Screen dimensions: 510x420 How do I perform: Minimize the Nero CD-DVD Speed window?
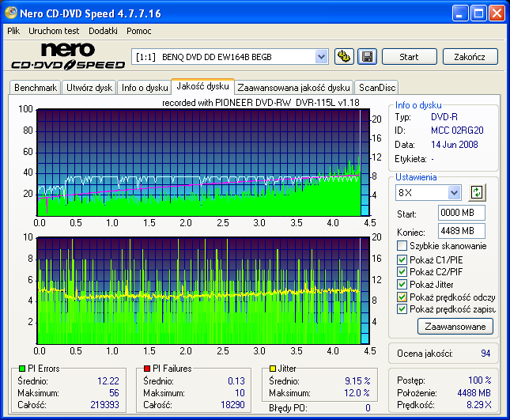459,13
